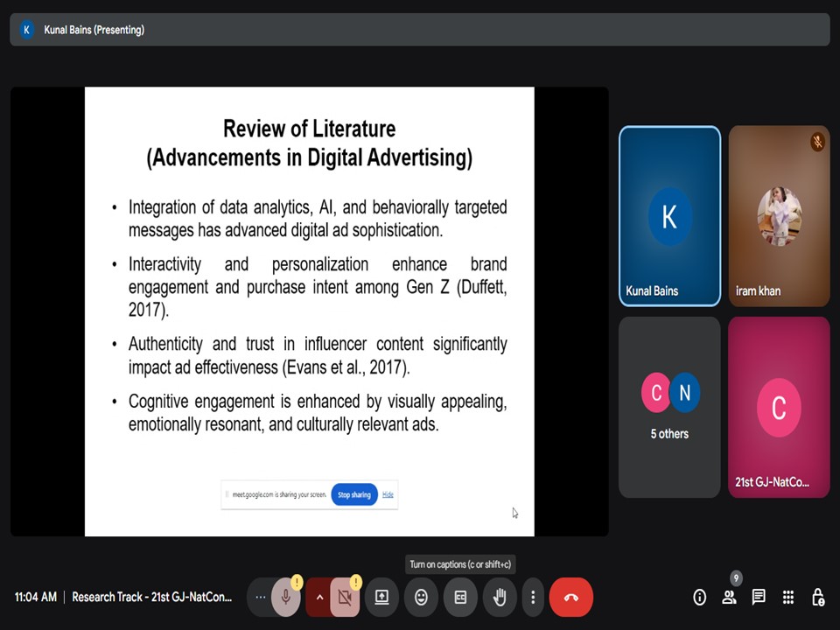Click the Review of Literature slide title

tap(309, 129)
